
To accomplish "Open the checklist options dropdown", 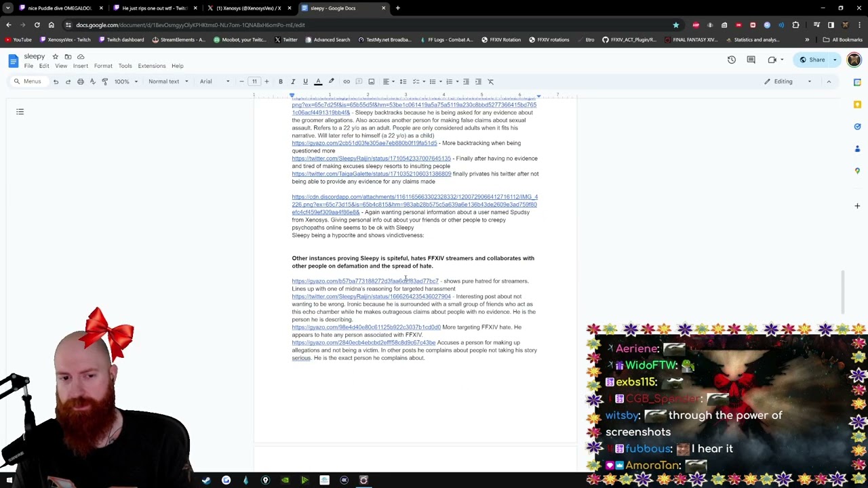I will click(x=418, y=81).
